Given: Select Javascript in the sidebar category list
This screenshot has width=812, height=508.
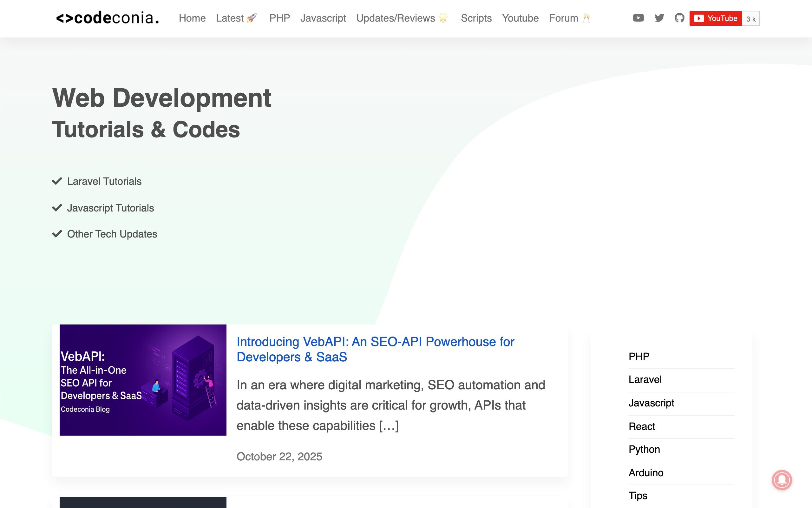Looking at the screenshot, I should click(651, 403).
